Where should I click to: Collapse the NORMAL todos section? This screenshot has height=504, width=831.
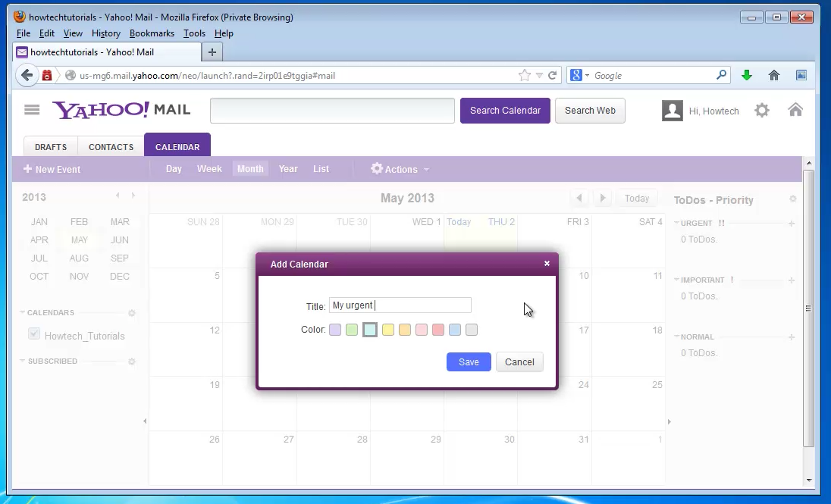(x=676, y=337)
